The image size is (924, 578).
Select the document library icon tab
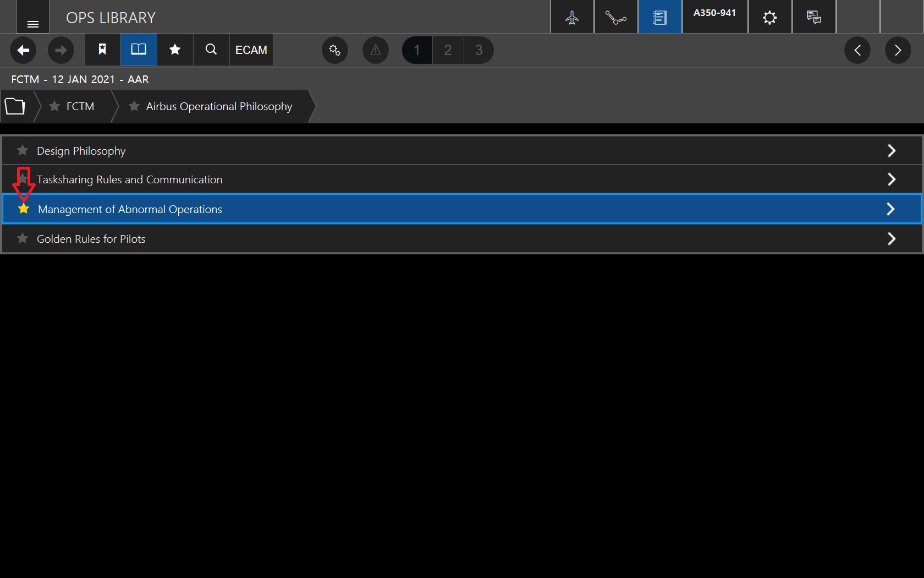[660, 17]
